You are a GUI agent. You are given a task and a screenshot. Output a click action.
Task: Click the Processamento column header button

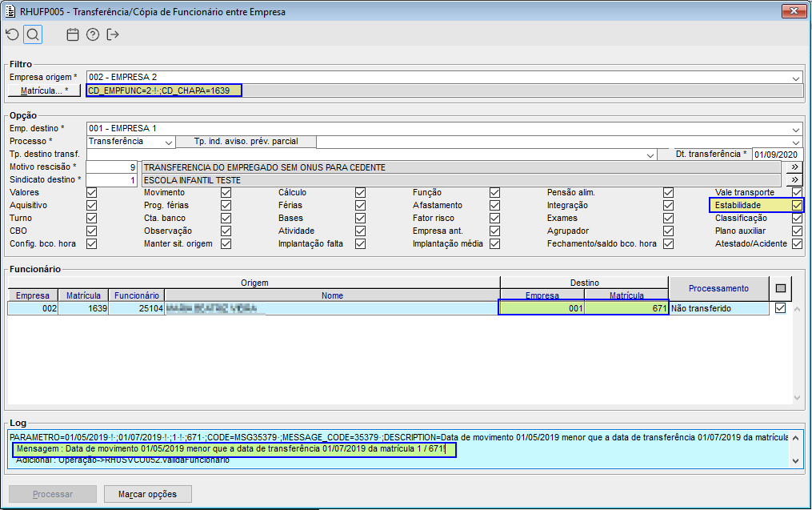coord(718,288)
